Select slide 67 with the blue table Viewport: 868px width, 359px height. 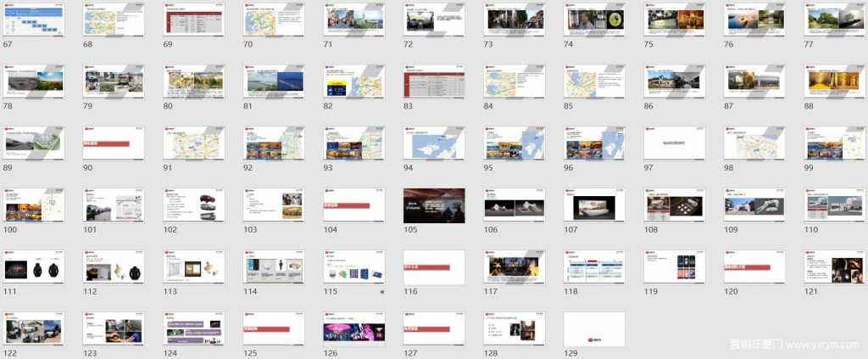point(34,18)
